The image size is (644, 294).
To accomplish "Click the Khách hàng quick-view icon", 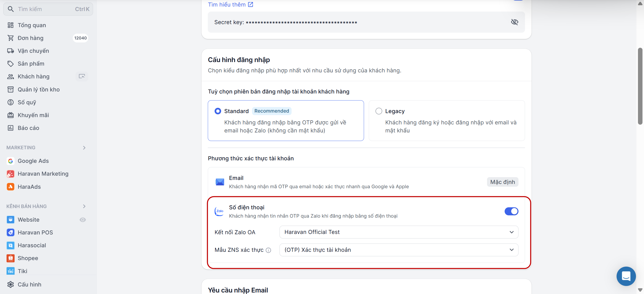I will (82, 76).
